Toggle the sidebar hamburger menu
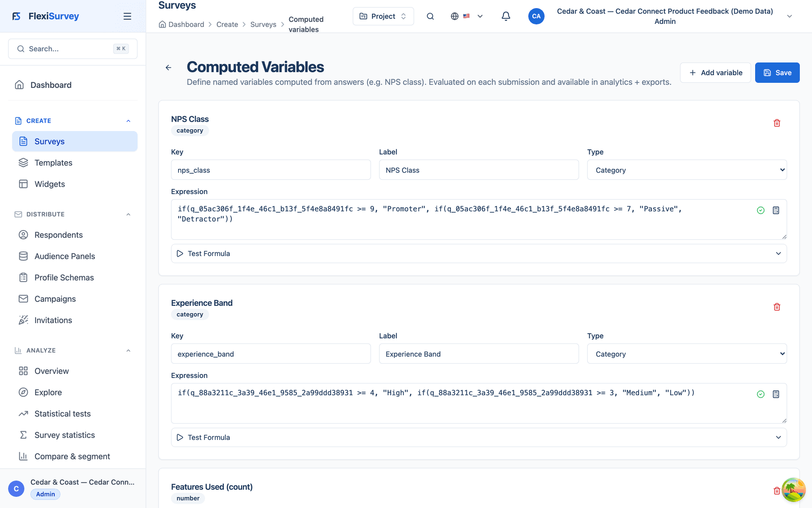Viewport: 812px width, 508px height. [x=127, y=16]
